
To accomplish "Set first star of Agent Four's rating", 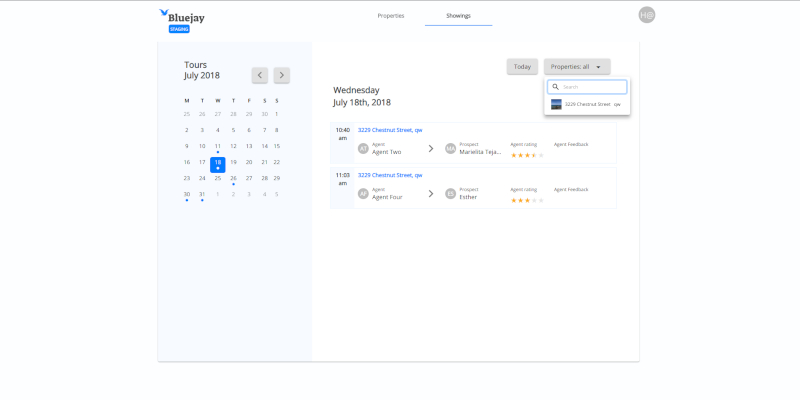I will point(514,200).
